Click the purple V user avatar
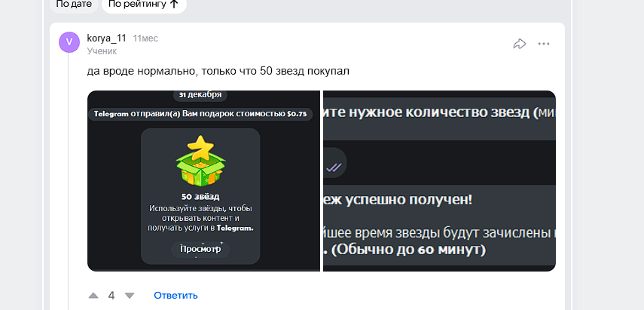Image resolution: width=644 pixels, height=310 pixels. click(x=69, y=43)
